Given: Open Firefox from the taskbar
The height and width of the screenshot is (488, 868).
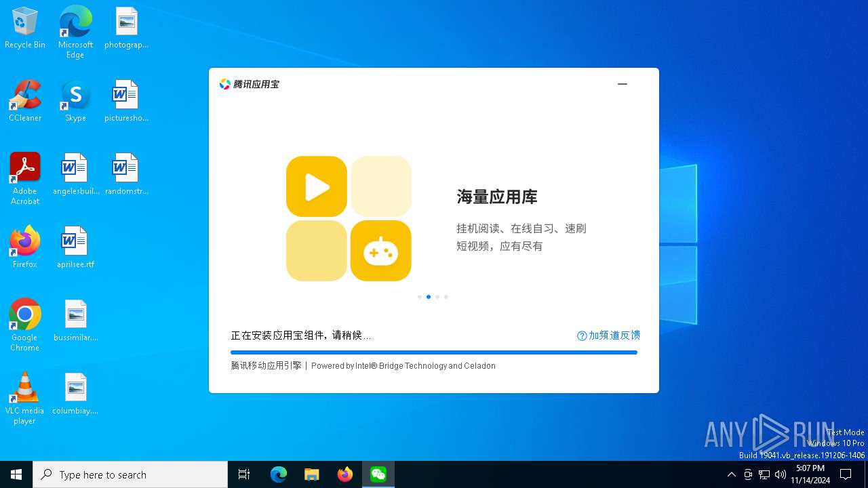Looking at the screenshot, I should click(x=345, y=474).
